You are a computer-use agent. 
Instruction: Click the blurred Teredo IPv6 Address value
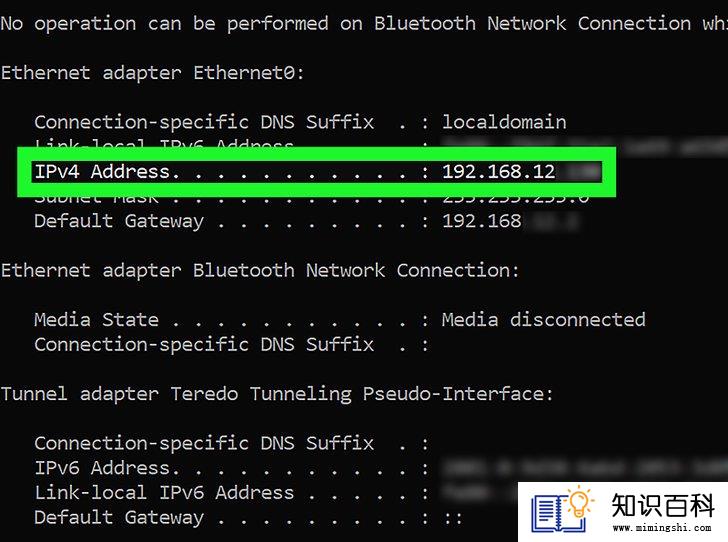click(x=584, y=468)
